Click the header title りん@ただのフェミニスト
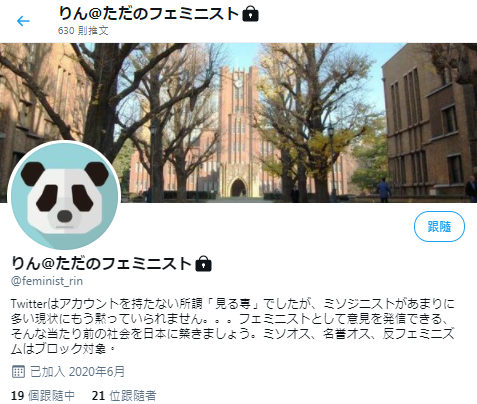Screen dimensions: 477x404 tap(149, 14)
